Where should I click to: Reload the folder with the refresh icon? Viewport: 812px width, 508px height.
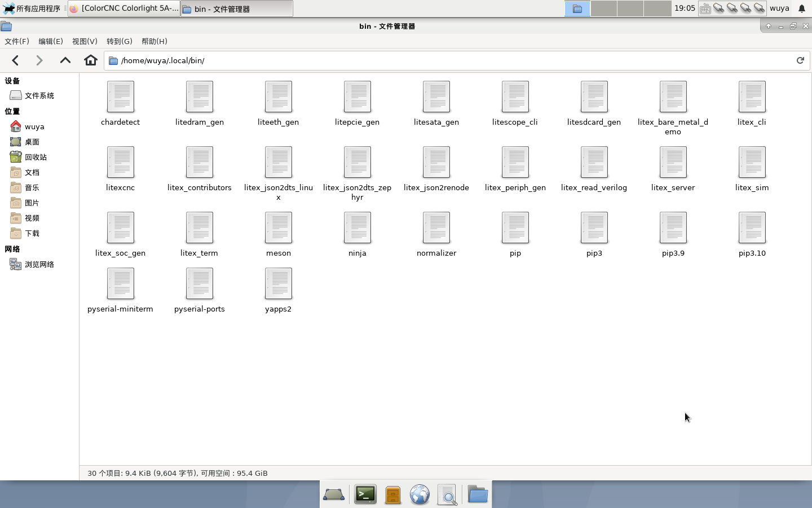coord(800,60)
